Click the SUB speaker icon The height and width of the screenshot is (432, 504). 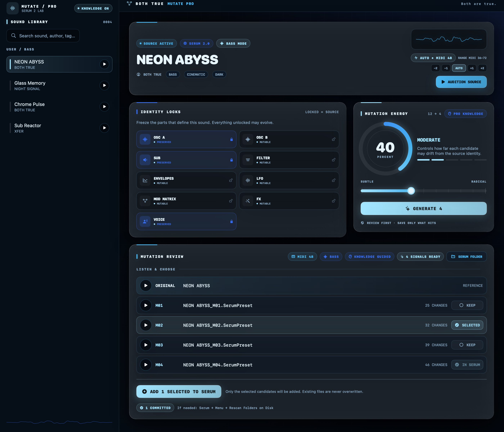tap(145, 160)
